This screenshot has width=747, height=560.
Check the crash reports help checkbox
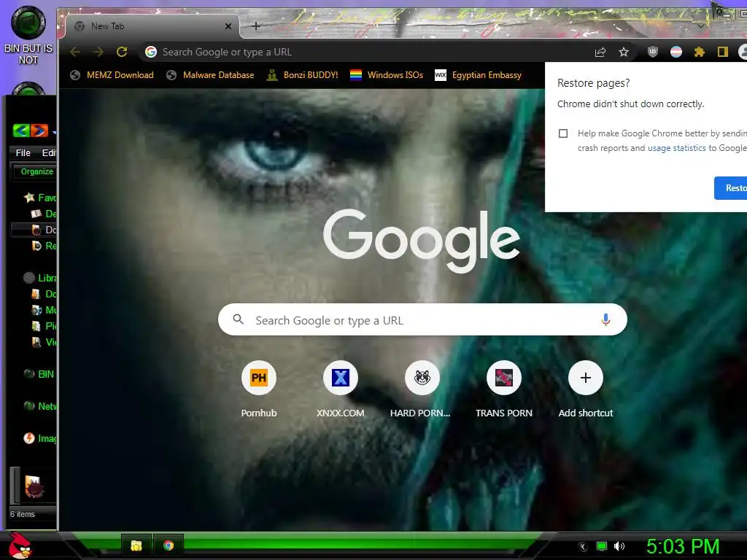(x=563, y=133)
